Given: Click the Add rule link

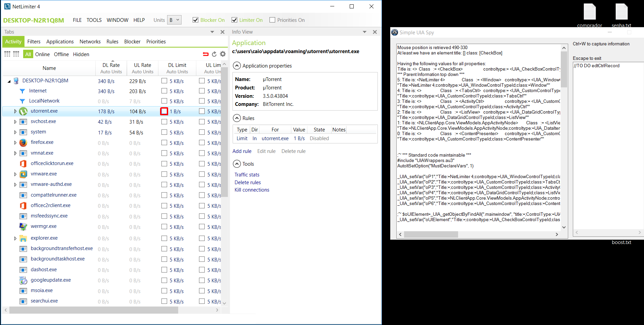Looking at the screenshot, I should (x=242, y=151).
